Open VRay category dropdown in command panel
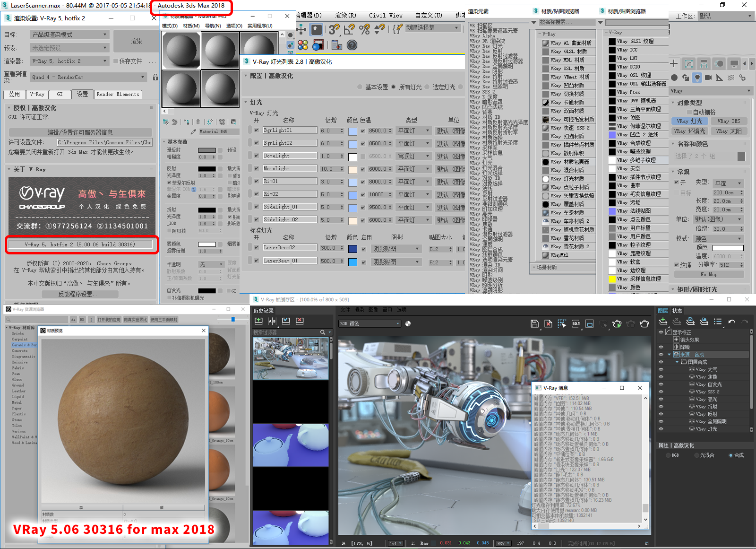The image size is (756, 549). [711, 91]
